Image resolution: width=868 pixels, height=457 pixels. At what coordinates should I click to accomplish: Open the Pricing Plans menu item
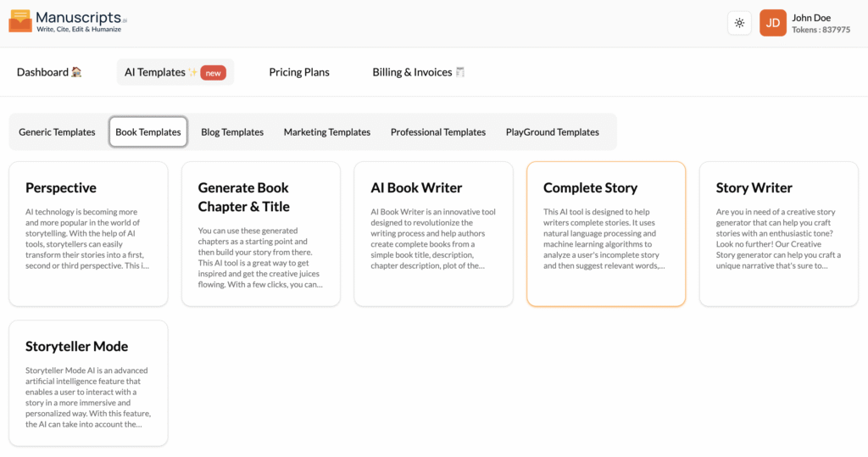[x=299, y=72]
